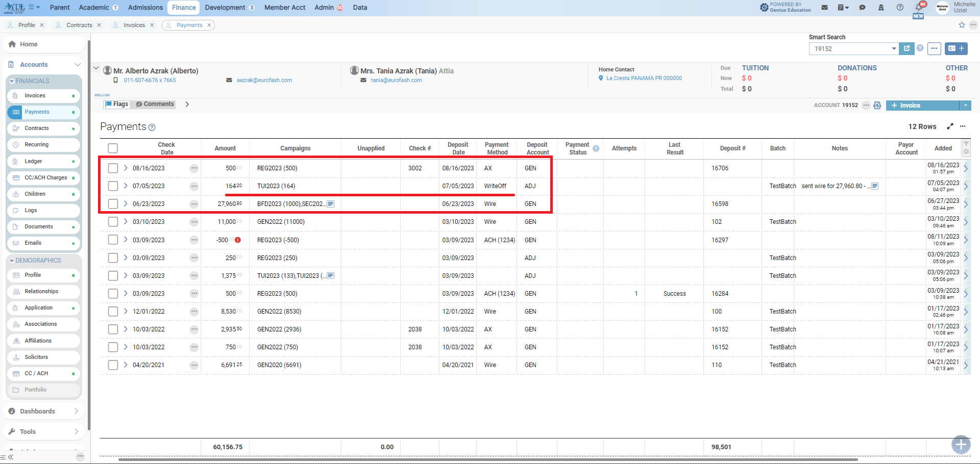Expand the 04/20/2021 payment row details
The width and height of the screenshot is (980, 464).
pos(126,365)
